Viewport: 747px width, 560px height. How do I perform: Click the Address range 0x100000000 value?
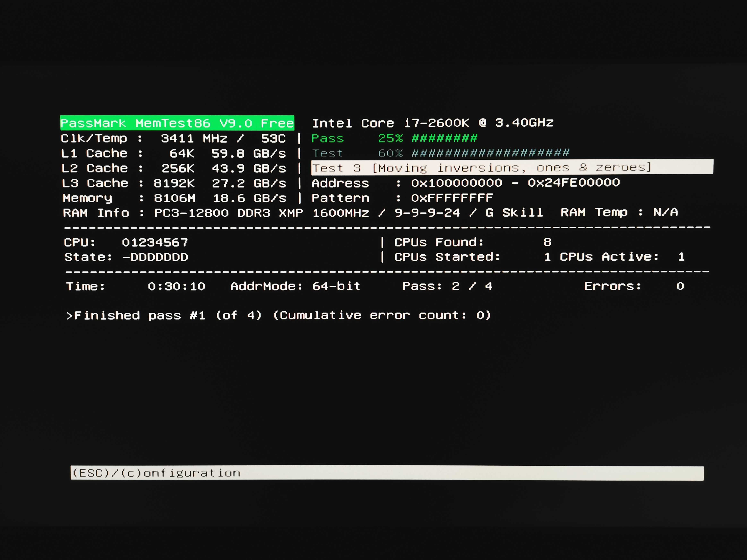515,183
